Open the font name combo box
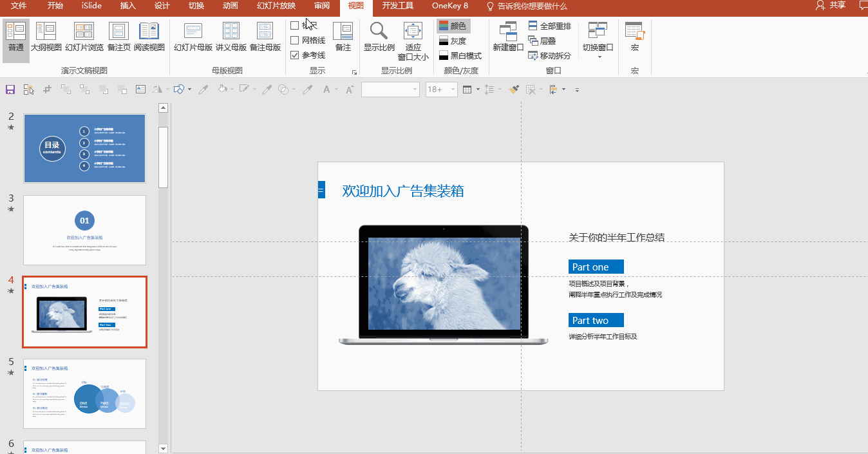This screenshot has width=868, height=454. click(390, 90)
